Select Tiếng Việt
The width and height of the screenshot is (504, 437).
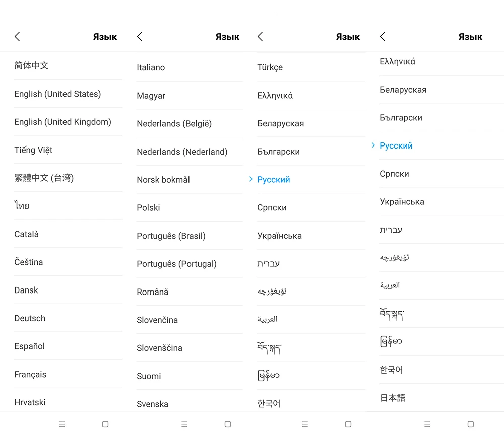(33, 150)
